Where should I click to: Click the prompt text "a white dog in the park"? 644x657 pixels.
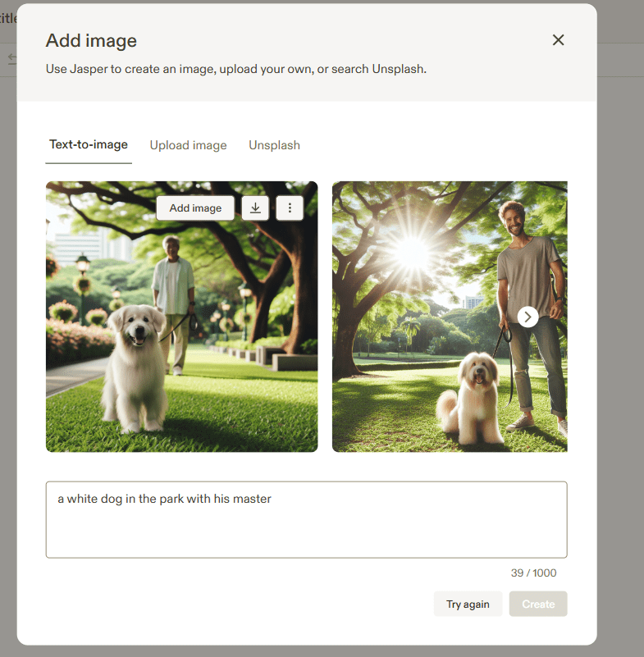click(164, 499)
